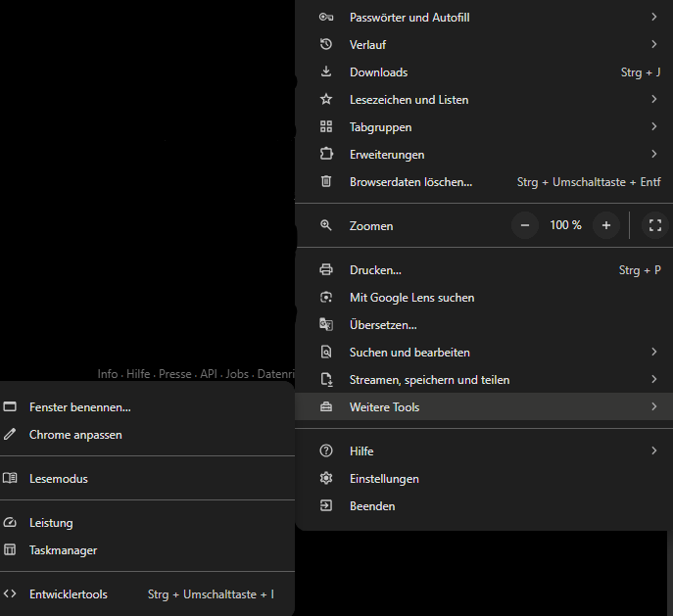Click the toolbox icon beside Weitere Tools
This screenshot has height=616, width=673.
[x=326, y=406]
